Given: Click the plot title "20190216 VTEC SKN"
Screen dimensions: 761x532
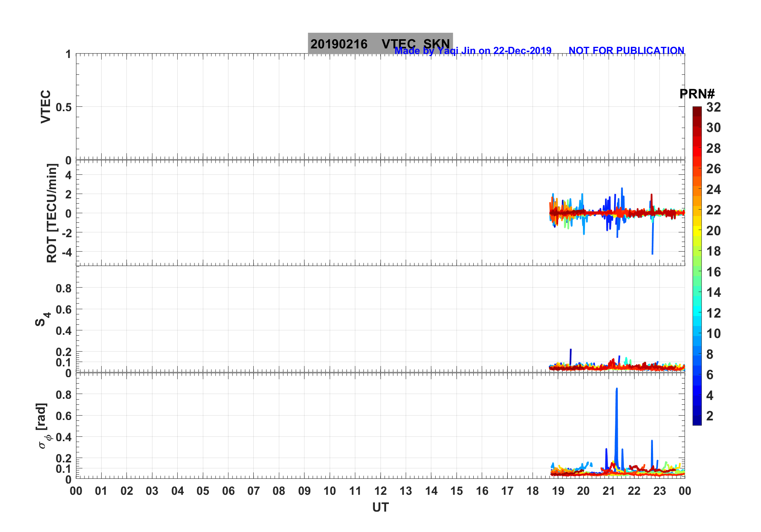Looking at the screenshot, I should (380, 44).
